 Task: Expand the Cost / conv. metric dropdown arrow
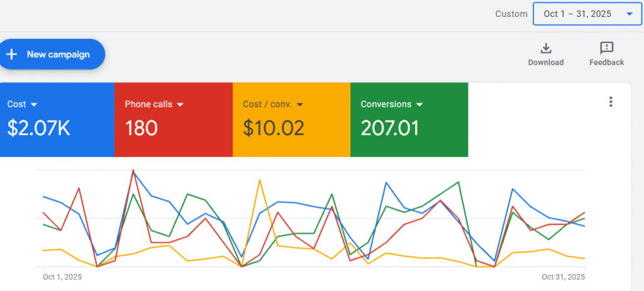(299, 104)
